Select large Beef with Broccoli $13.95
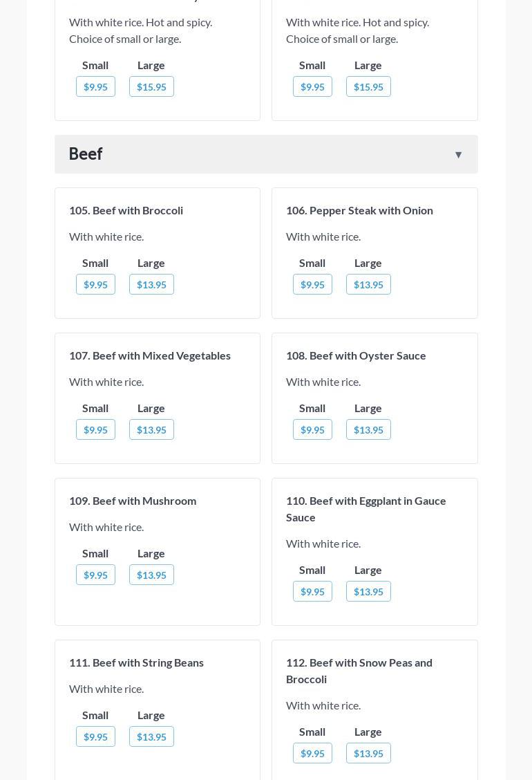Image resolution: width=532 pixels, height=780 pixels. pyautogui.click(x=151, y=284)
